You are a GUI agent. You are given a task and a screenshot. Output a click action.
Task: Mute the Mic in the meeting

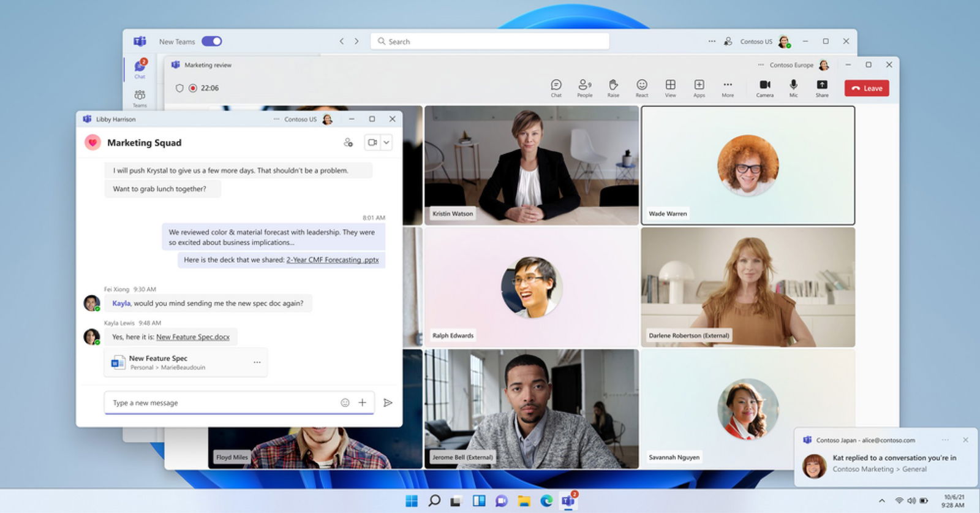pos(793,88)
